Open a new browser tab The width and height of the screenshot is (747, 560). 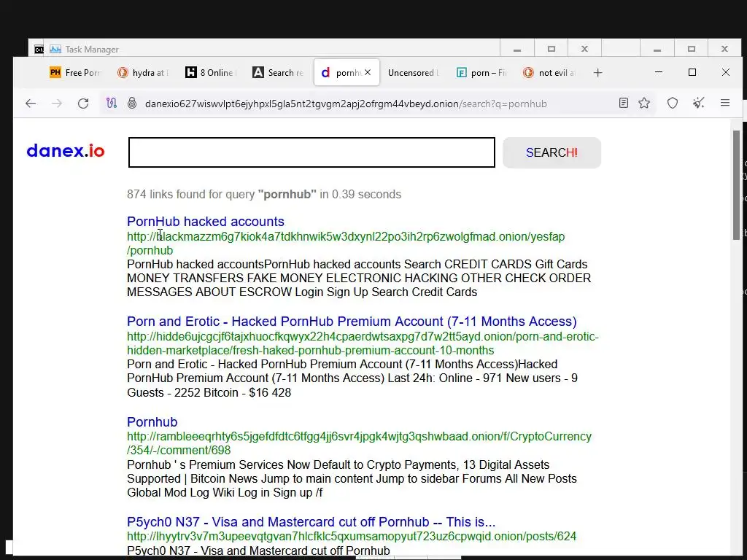tap(598, 73)
